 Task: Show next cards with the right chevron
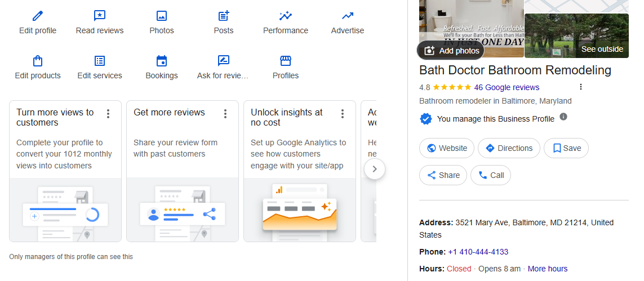375,169
